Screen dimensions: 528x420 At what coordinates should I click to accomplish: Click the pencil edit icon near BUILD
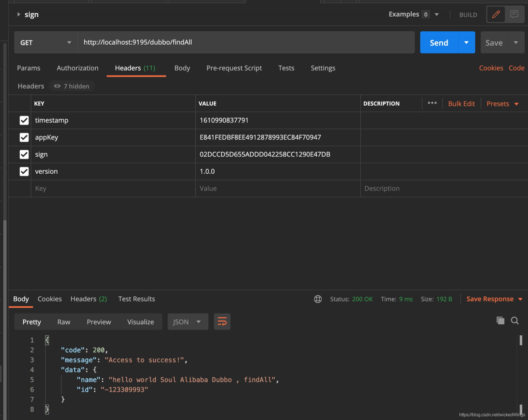click(496, 14)
